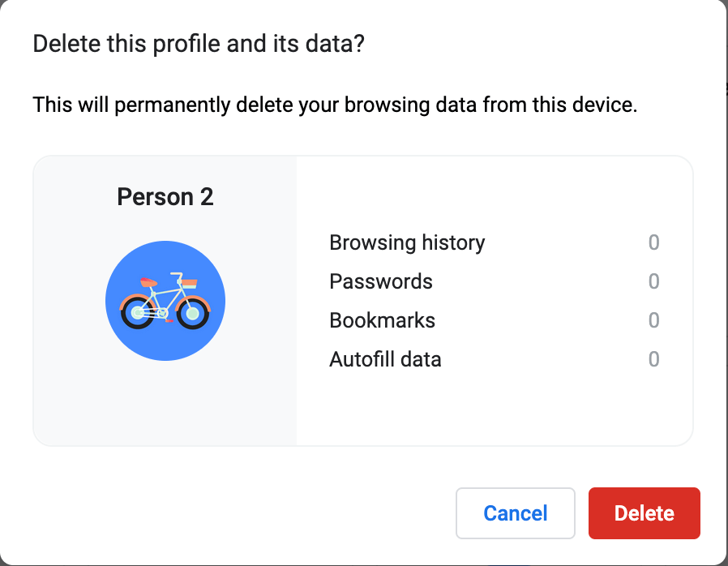Click the Browsing history count value
Screen dimensions: 728x566
(653, 242)
